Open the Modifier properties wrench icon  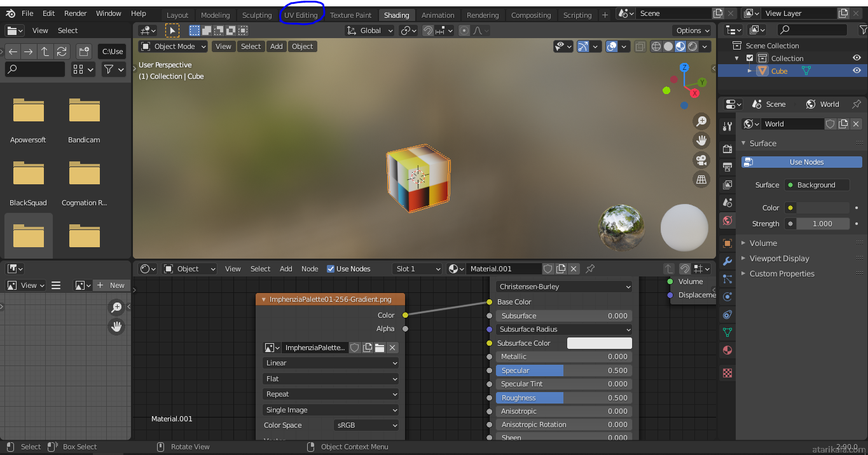click(x=727, y=261)
